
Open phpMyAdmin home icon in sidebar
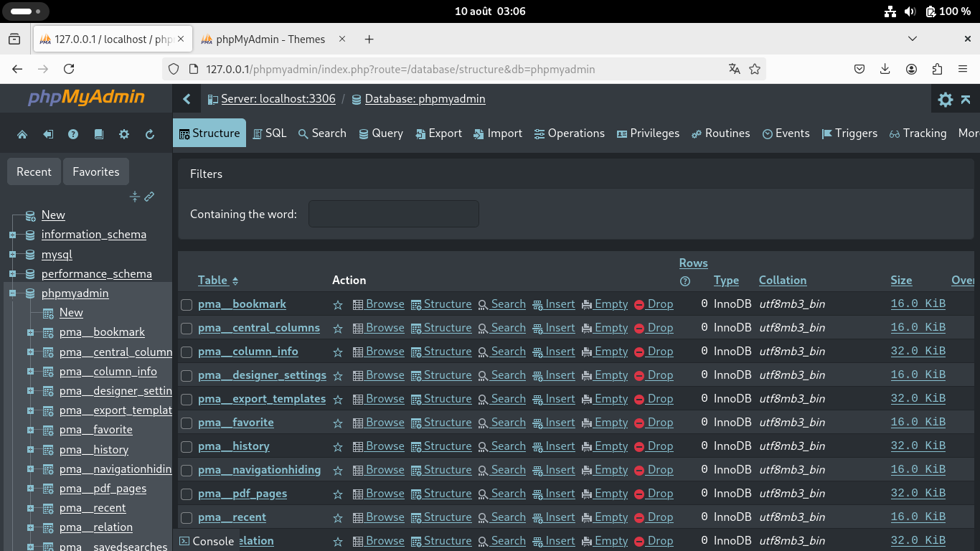(22, 134)
